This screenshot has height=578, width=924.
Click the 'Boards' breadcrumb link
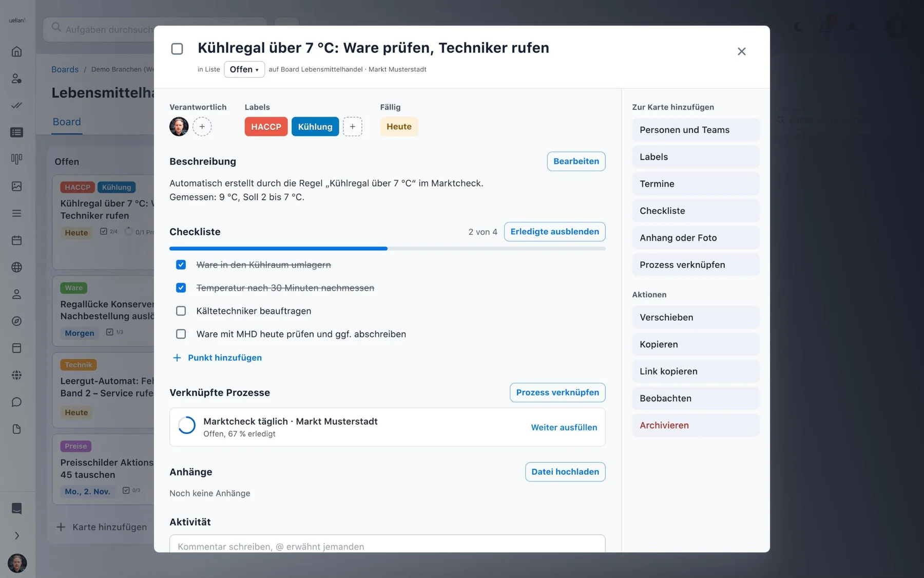point(65,69)
